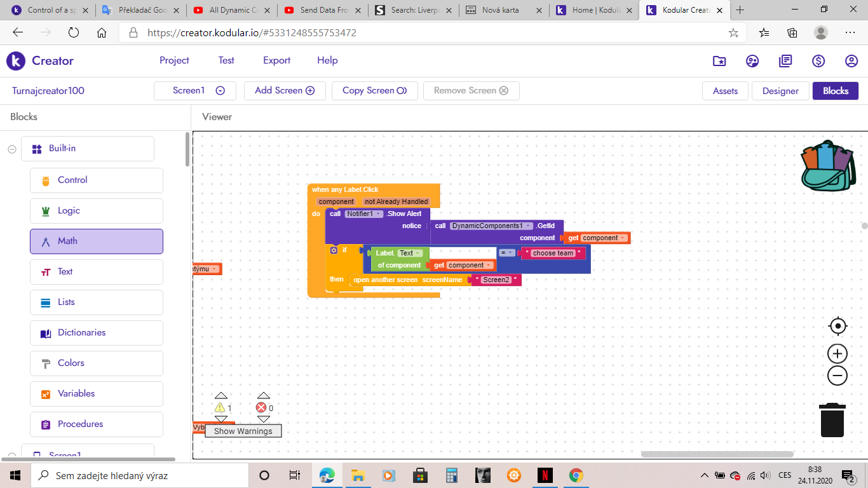
Task: Click the trash can icon
Action: tap(832, 420)
